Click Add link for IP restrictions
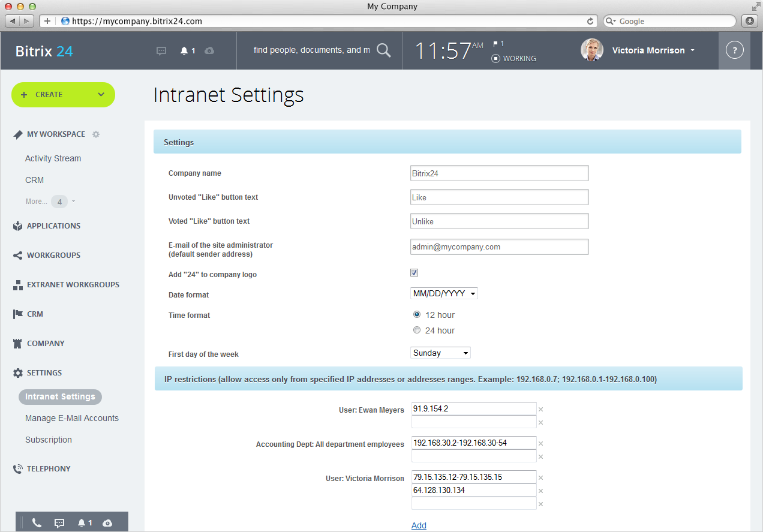The height and width of the screenshot is (532, 763). (x=419, y=525)
